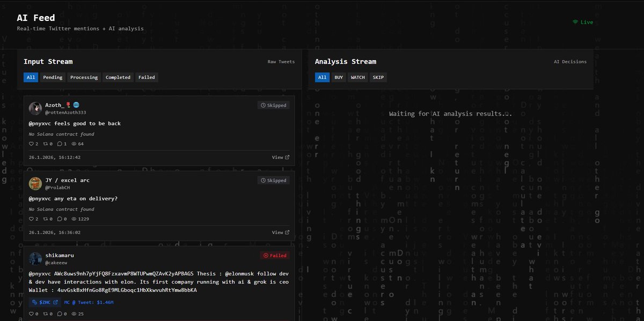
Task: Click the green Live wifi icon
Action: (575, 22)
